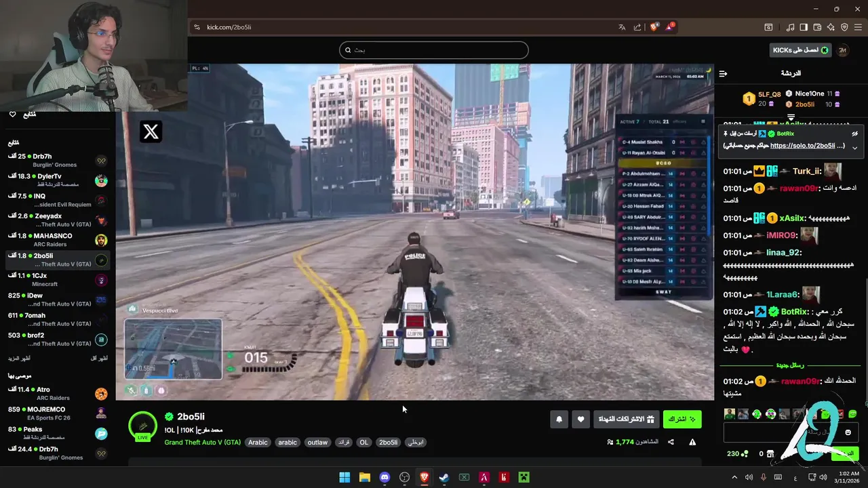Toggle the follow heart button
868x488 pixels.
click(580, 420)
